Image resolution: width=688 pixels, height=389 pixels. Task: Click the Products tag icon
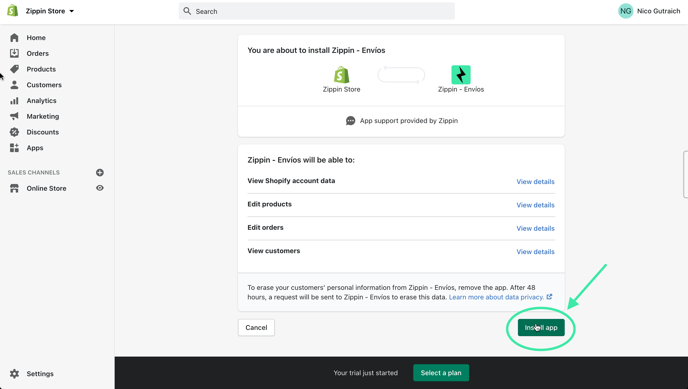[x=14, y=69]
